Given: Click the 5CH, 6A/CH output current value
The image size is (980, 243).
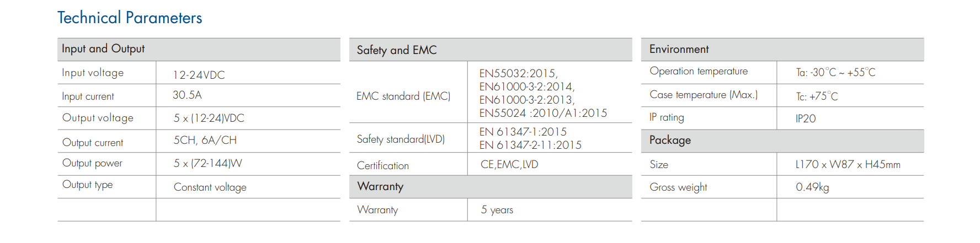Looking at the screenshot, I should [205, 140].
